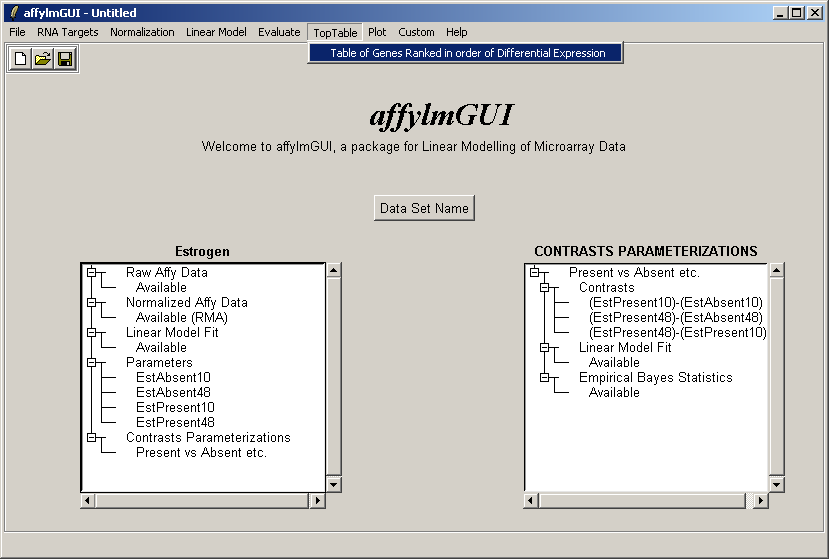Open the Normalization menu
Screen dimensions: 829x559
click(x=142, y=32)
